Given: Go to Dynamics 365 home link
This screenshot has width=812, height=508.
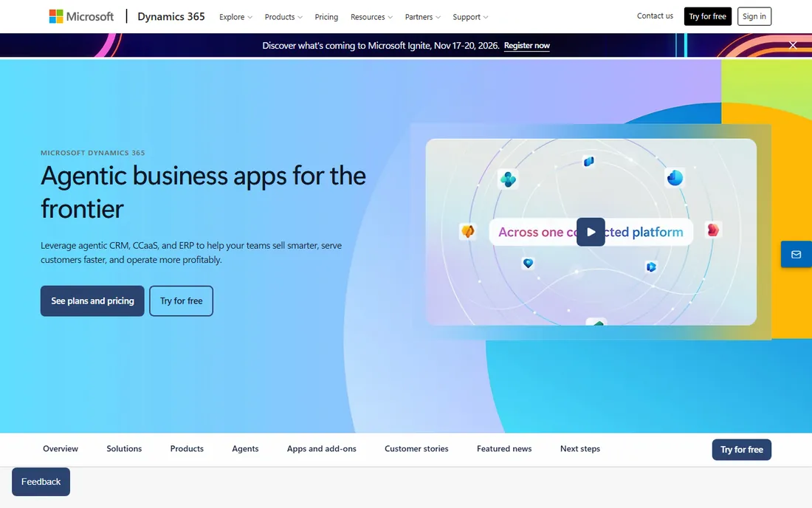Looking at the screenshot, I should 171,16.
